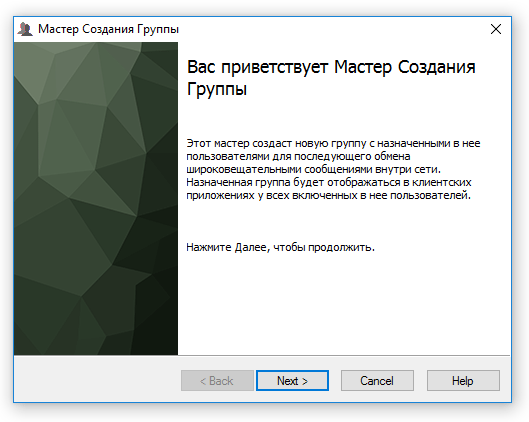529x422 pixels.
Task: Click the green polygon banner image
Action: 96,198
